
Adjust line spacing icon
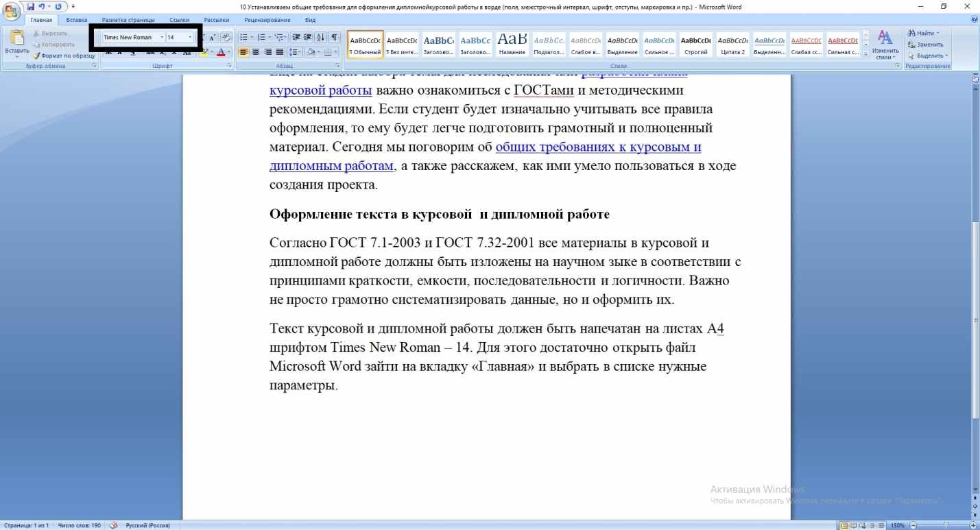tap(294, 52)
